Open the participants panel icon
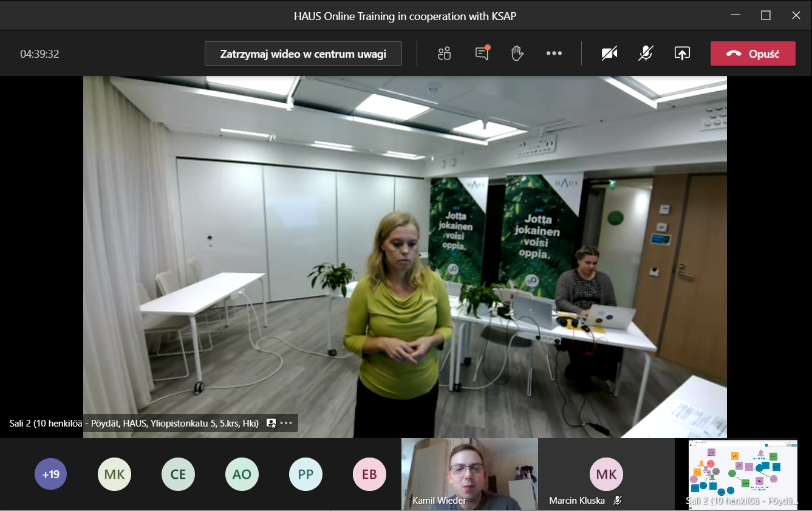Viewport: 812px width, 511px height. 445,53
